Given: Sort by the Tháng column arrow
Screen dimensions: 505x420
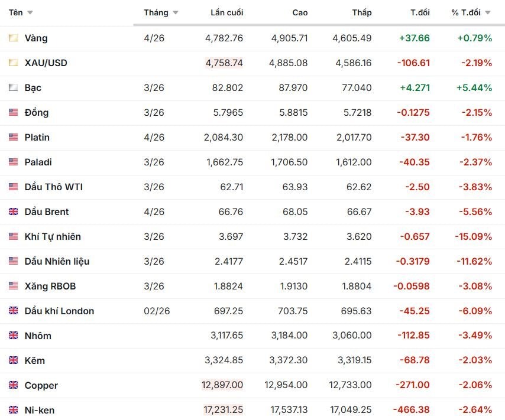Looking at the screenshot, I should [x=176, y=13].
